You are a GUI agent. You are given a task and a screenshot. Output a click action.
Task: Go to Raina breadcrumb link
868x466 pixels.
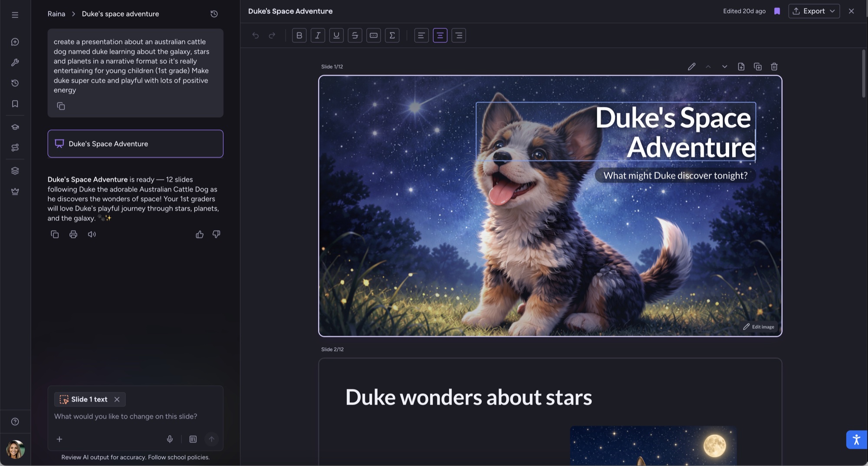(56, 14)
